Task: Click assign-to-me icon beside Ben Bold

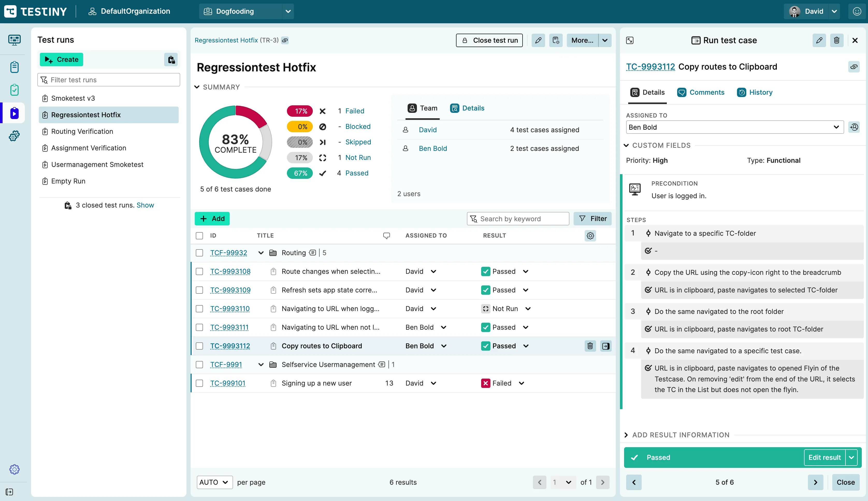Action: [x=854, y=127]
